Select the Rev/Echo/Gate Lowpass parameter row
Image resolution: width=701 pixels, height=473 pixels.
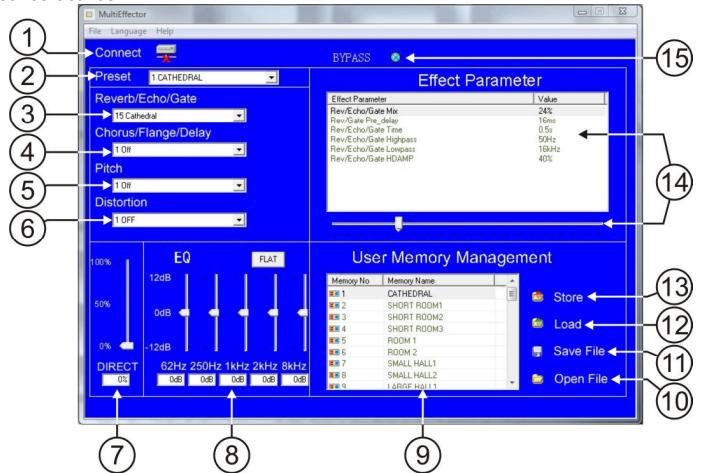tap(467, 149)
